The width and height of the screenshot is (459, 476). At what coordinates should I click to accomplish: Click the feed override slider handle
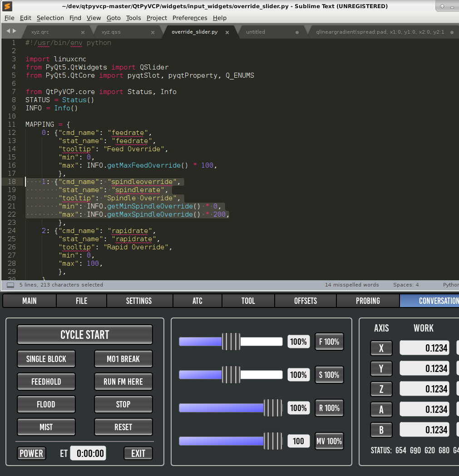click(231, 342)
